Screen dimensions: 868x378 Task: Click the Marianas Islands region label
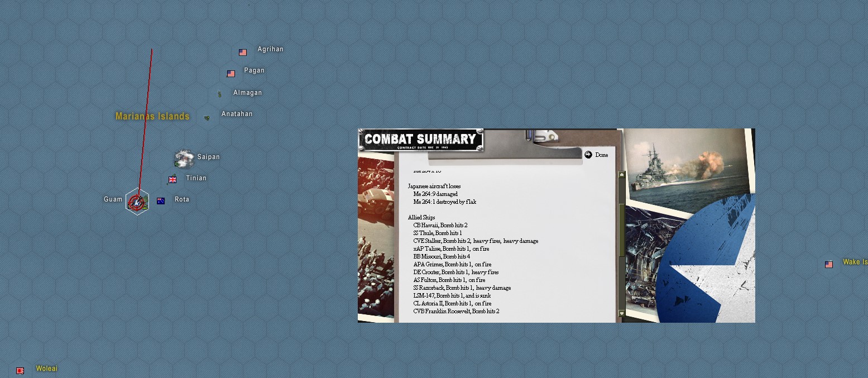(152, 116)
